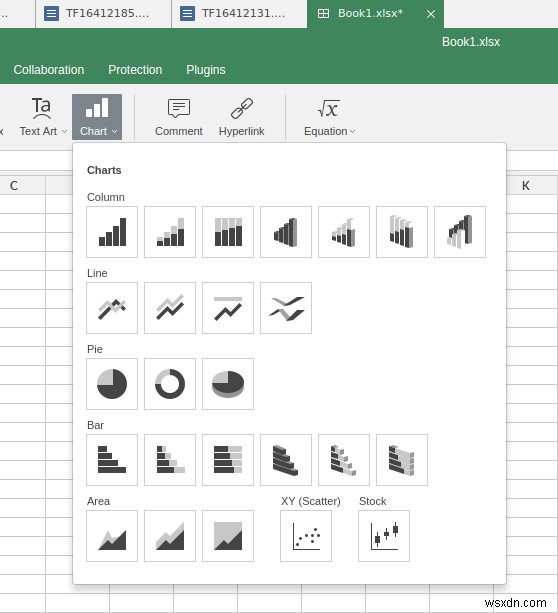
Task: Insert a 100% stacked area chart
Action: 228,536
